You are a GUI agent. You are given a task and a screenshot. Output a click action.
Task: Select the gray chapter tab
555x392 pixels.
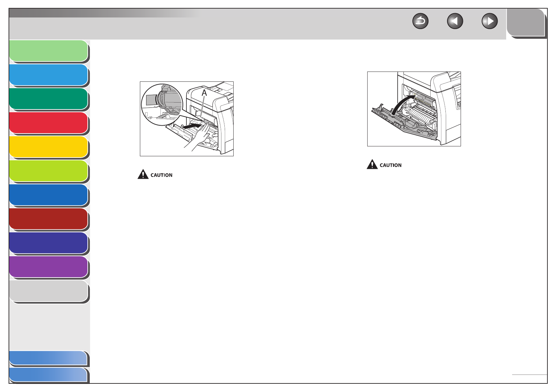(x=49, y=291)
